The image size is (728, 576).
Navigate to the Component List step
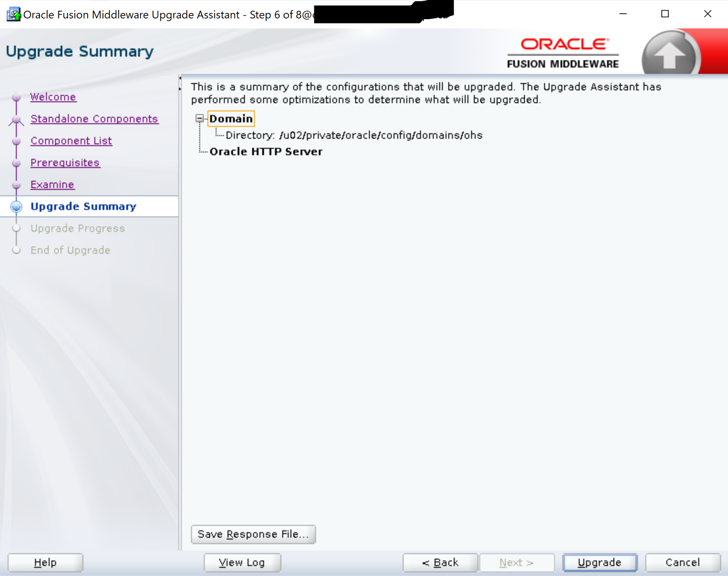[x=71, y=141]
